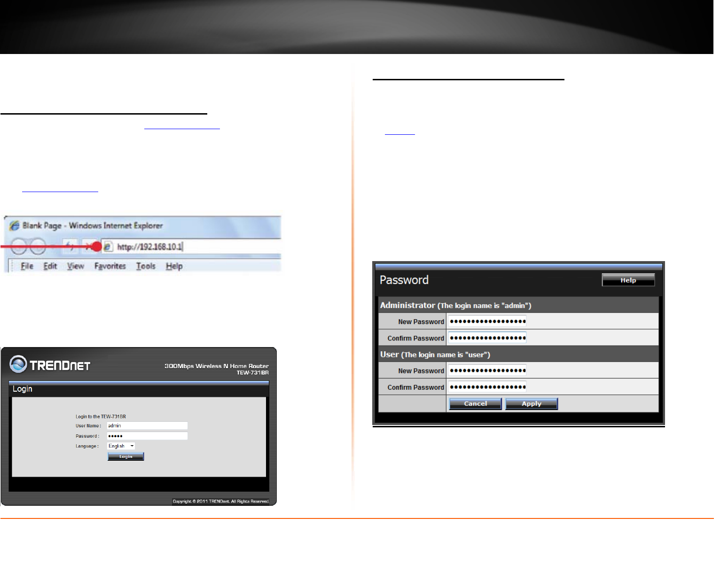Screen dimensions: 728x564
Task: Open the Help menu in Internet Explorer
Action: coord(174,266)
